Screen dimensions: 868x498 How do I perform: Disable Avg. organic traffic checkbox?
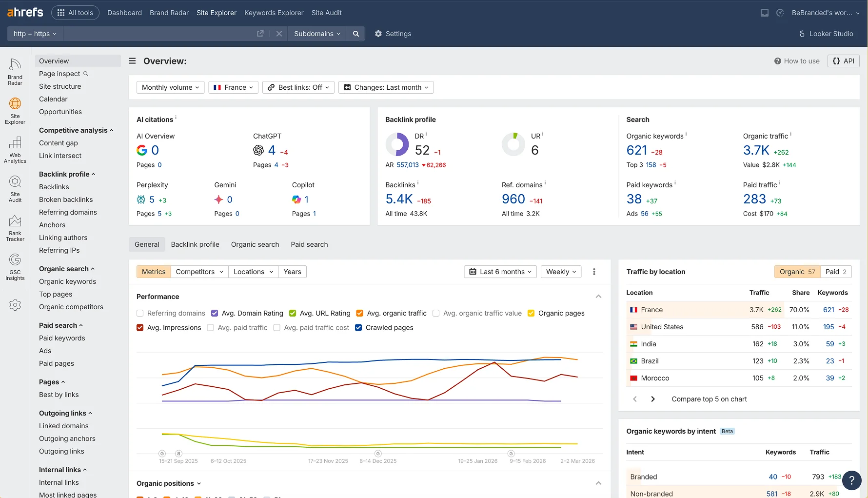pyautogui.click(x=360, y=313)
